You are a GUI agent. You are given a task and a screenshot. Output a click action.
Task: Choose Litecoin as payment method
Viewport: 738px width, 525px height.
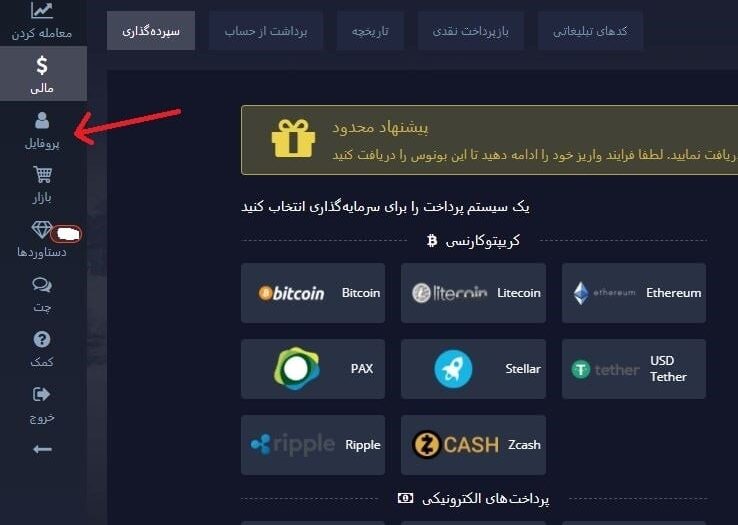pyautogui.click(x=473, y=293)
